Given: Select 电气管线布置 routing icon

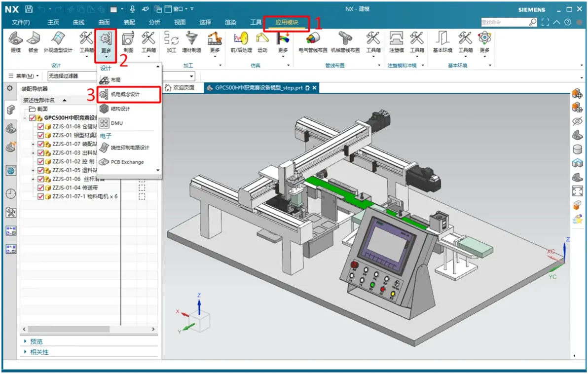Looking at the screenshot, I should (x=313, y=42).
